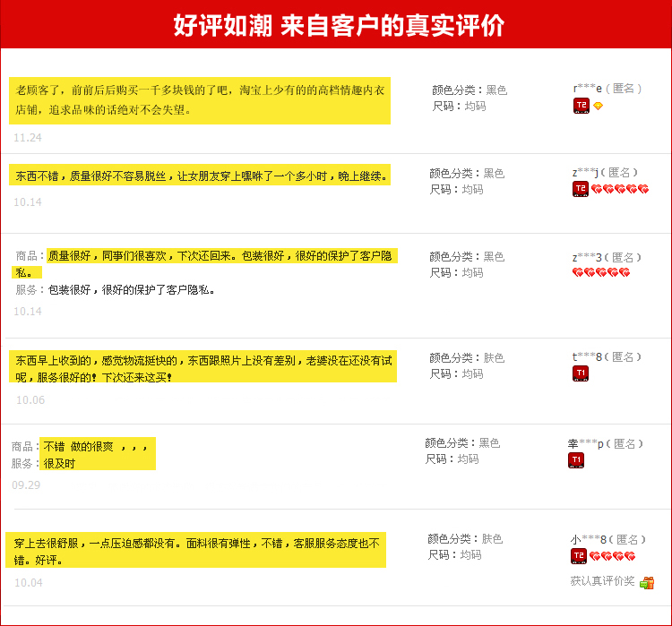Open reviewer z***j's username
This screenshot has height=626, width=672.
pyautogui.click(x=585, y=172)
